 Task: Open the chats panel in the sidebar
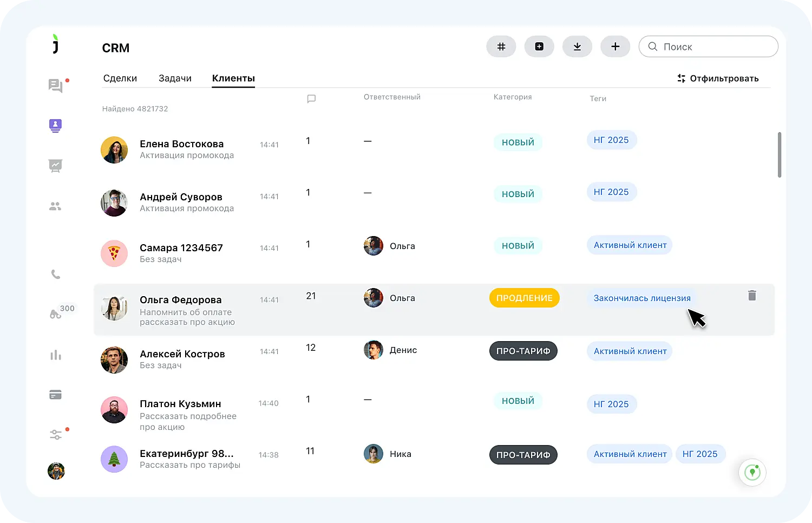tap(55, 85)
